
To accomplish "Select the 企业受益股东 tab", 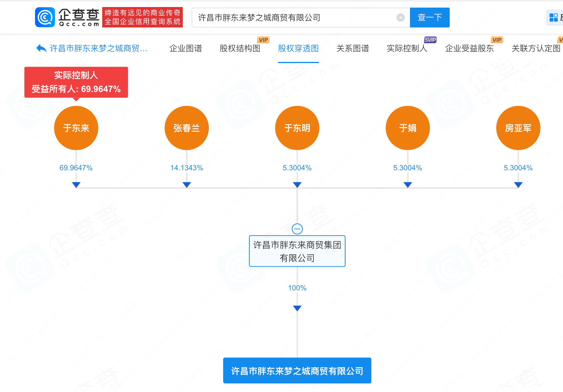I will tap(469, 48).
